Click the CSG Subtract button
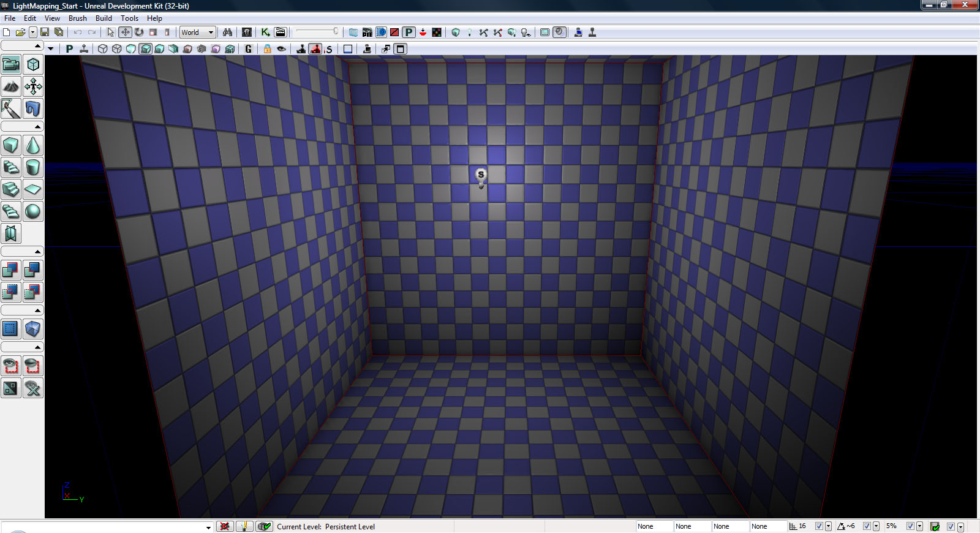 click(33, 270)
